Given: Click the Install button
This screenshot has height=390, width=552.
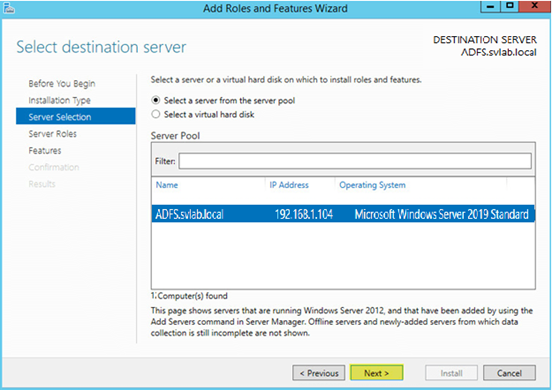Looking at the screenshot, I should click(x=451, y=373).
